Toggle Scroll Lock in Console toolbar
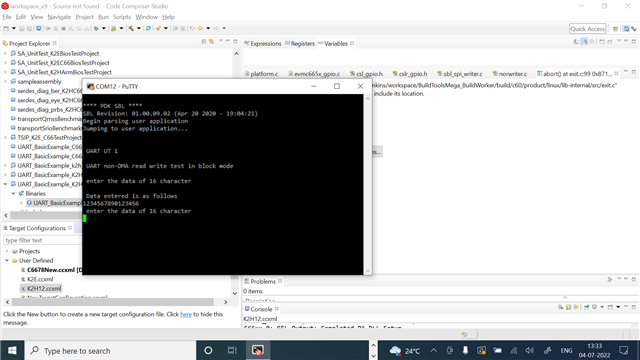This screenshot has width=640, height=360. pos(569,307)
